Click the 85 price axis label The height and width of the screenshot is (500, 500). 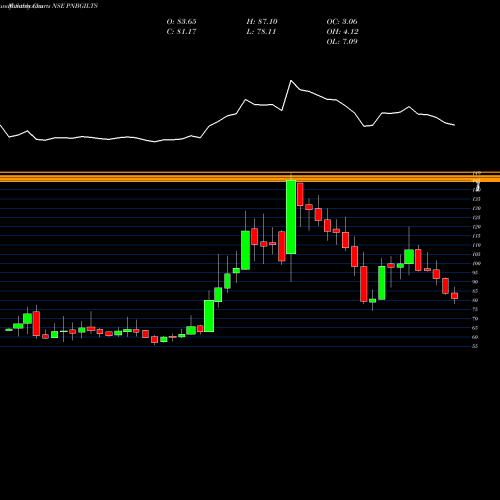475,291
